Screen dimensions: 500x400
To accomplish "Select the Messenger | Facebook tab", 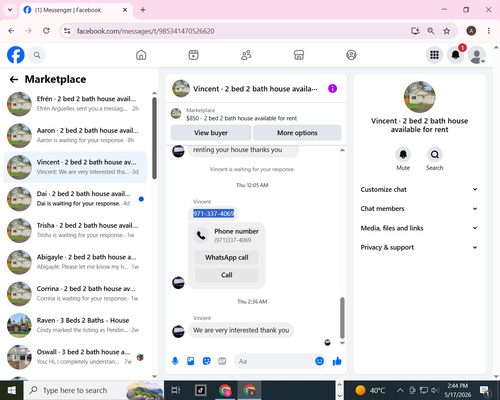I will pyautogui.click(x=76, y=10).
